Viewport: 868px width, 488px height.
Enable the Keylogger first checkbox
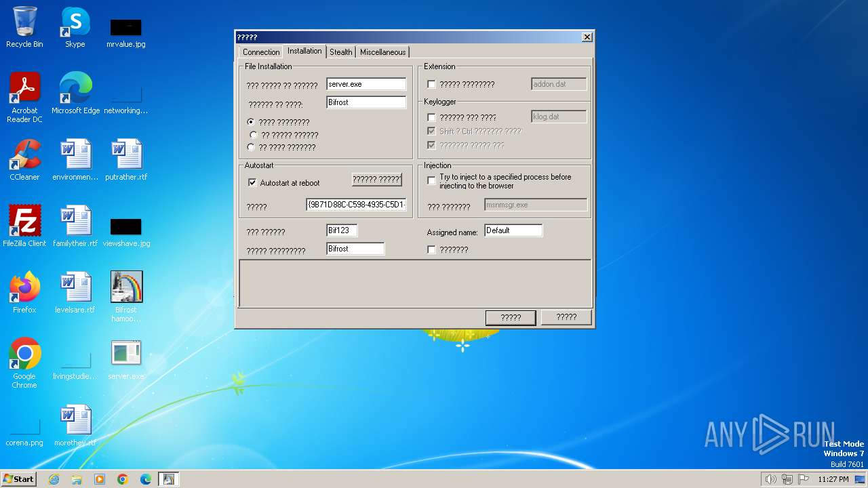click(431, 118)
